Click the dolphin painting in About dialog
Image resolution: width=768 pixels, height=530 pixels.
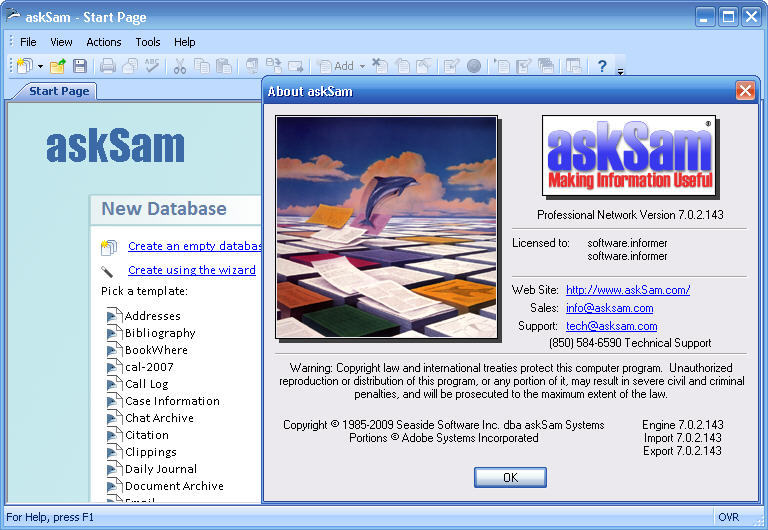click(386, 227)
